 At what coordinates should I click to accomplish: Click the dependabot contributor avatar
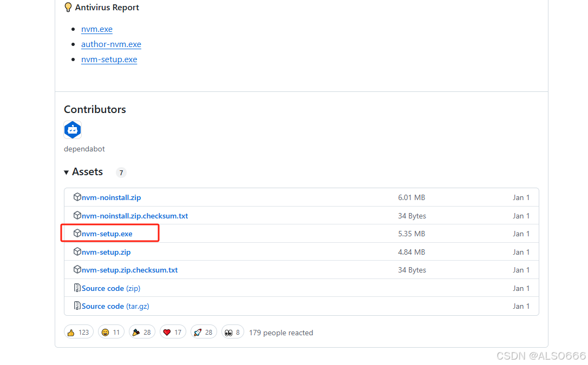[73, 130]
